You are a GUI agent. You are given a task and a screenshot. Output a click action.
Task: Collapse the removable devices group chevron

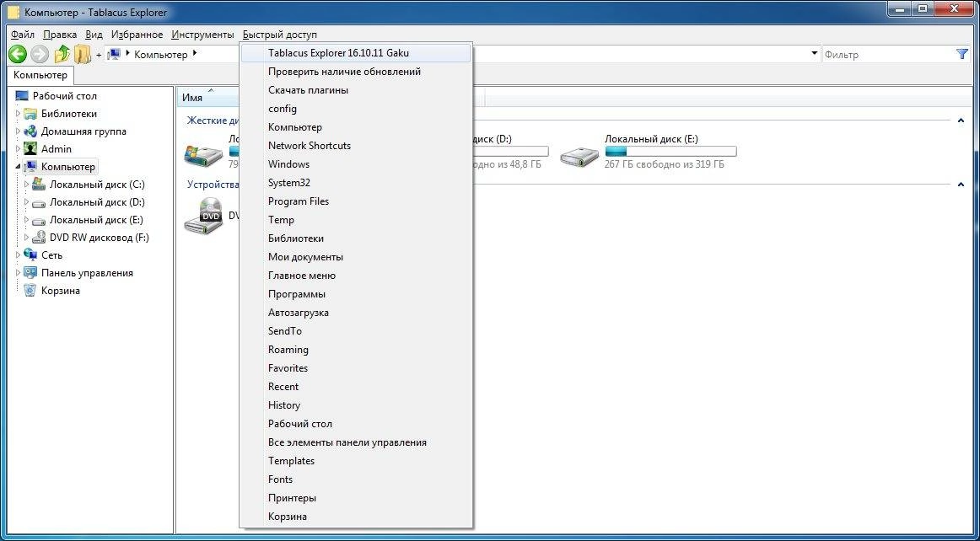pos(961,185)
